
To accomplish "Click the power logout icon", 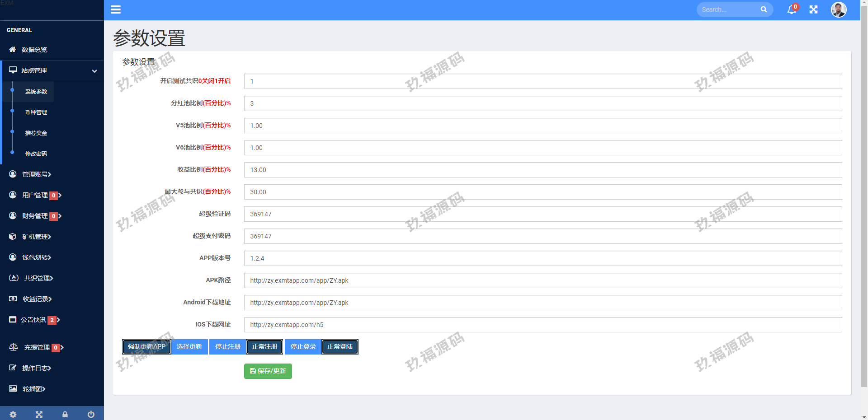I will pyautogui.click(x=91, y=414).
